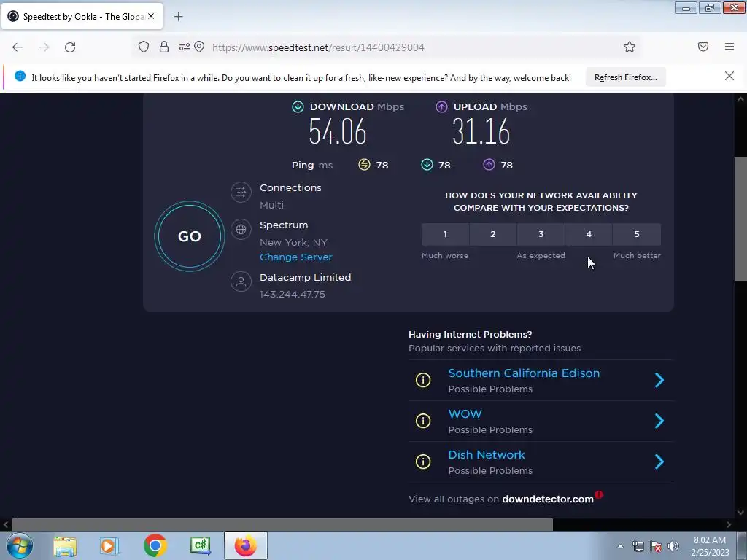Open the network connection tray icon
Screen dimensions: 747x560
pos(638,546)
